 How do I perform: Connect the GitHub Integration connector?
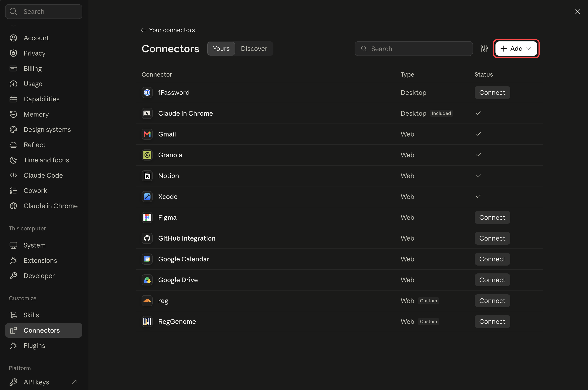pyautogui.click(x=492, y=238)
